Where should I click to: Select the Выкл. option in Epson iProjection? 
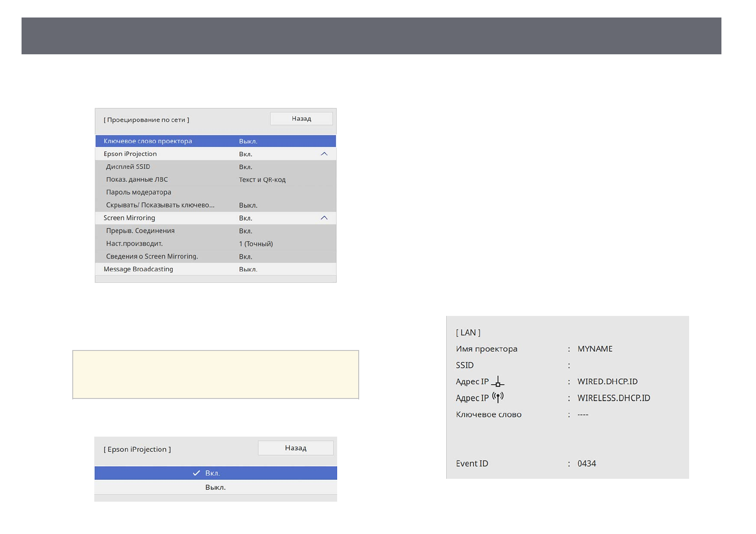(x=215, y=487)
